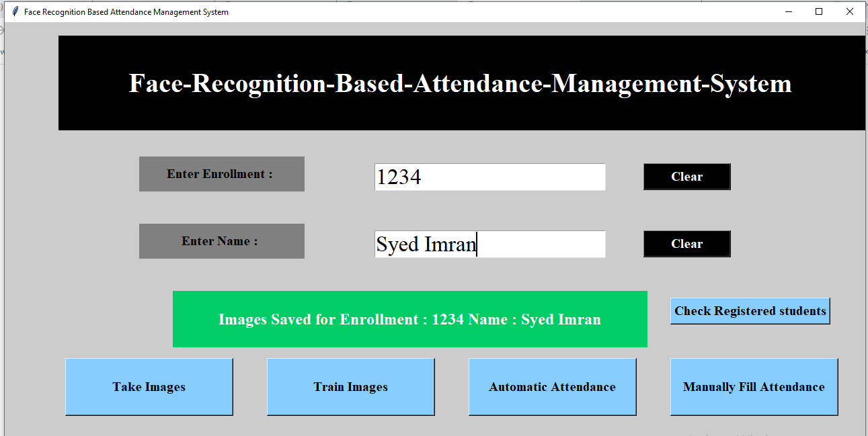The image size is (868, 436).
Task: Start Automatic Attendance
Action: point(552,386)
